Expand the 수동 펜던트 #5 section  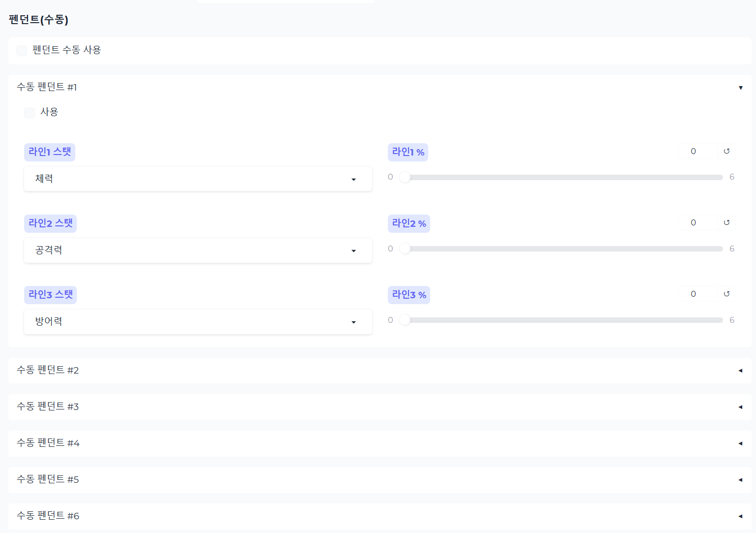(740, 480)
